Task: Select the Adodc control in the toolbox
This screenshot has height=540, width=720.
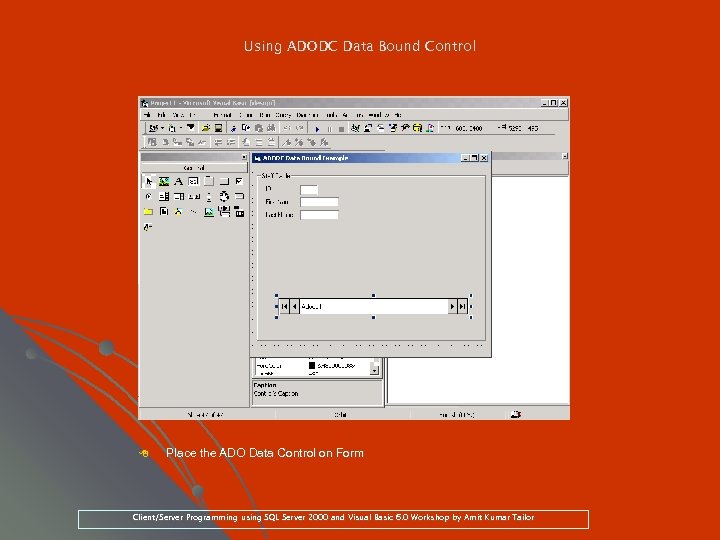Action: coord(148,227)
